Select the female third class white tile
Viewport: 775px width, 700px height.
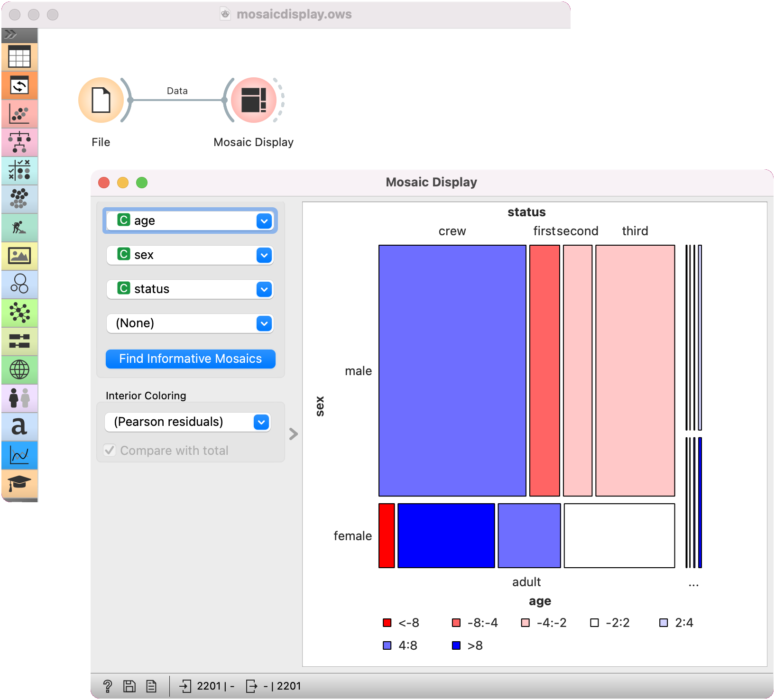(619, 535)
